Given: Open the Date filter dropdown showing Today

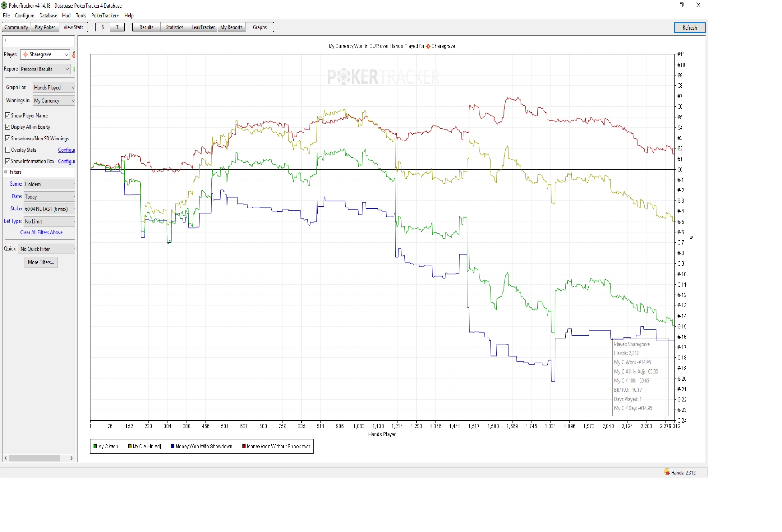Looking at the screenshot, I should point(49,197).
